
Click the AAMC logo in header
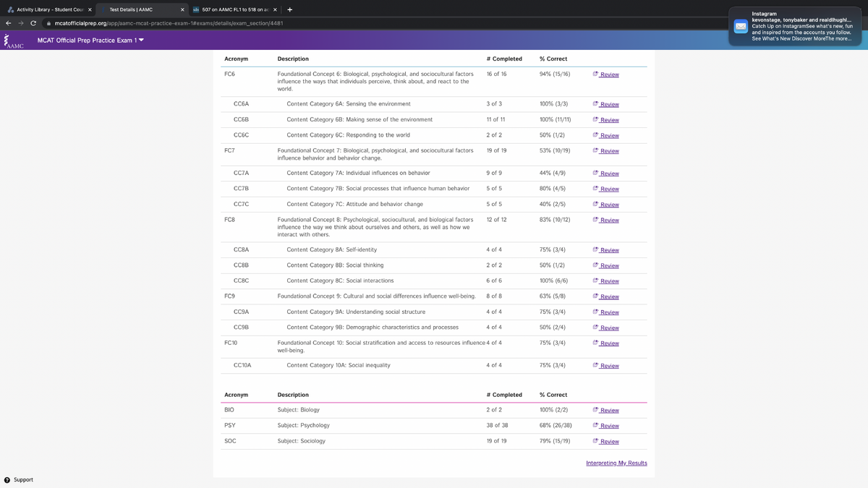pyautogui.click(x=13, y=40)
